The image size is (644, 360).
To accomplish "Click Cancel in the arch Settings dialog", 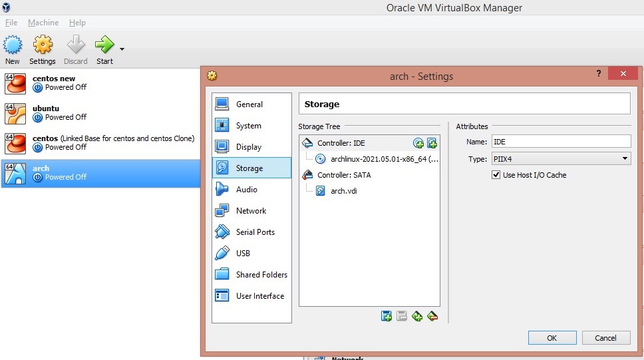I will click(x=606, y=338).
